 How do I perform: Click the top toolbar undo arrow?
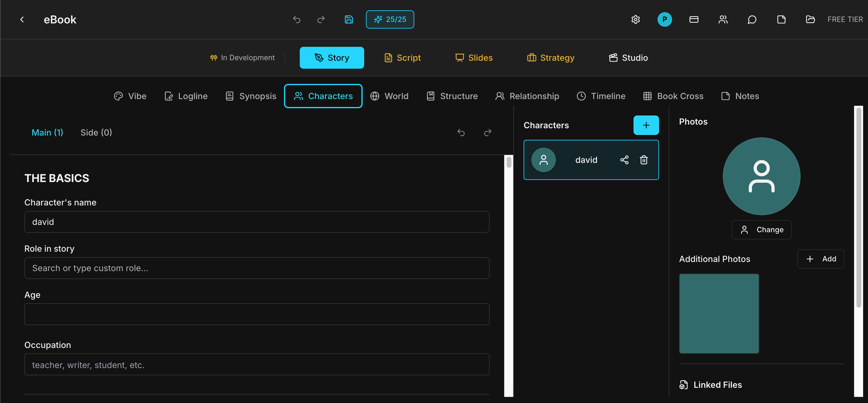pyautogui.click(x=296, y=19)
